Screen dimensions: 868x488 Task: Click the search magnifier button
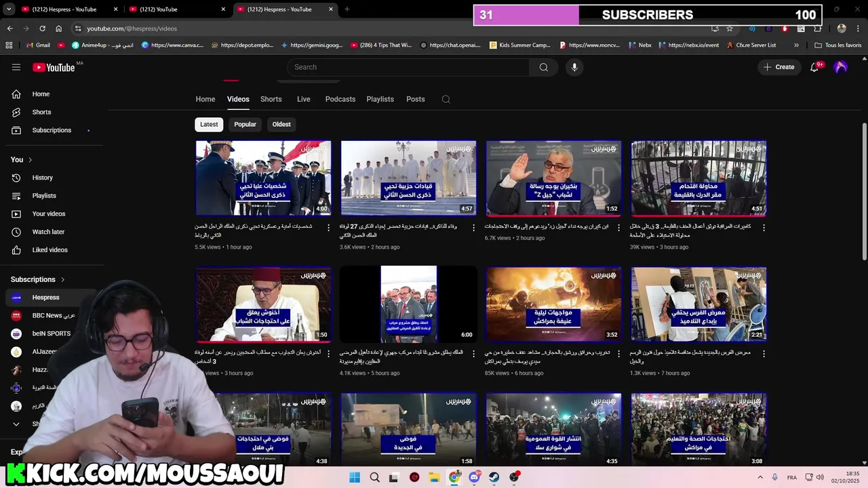[x=543, y=67]
